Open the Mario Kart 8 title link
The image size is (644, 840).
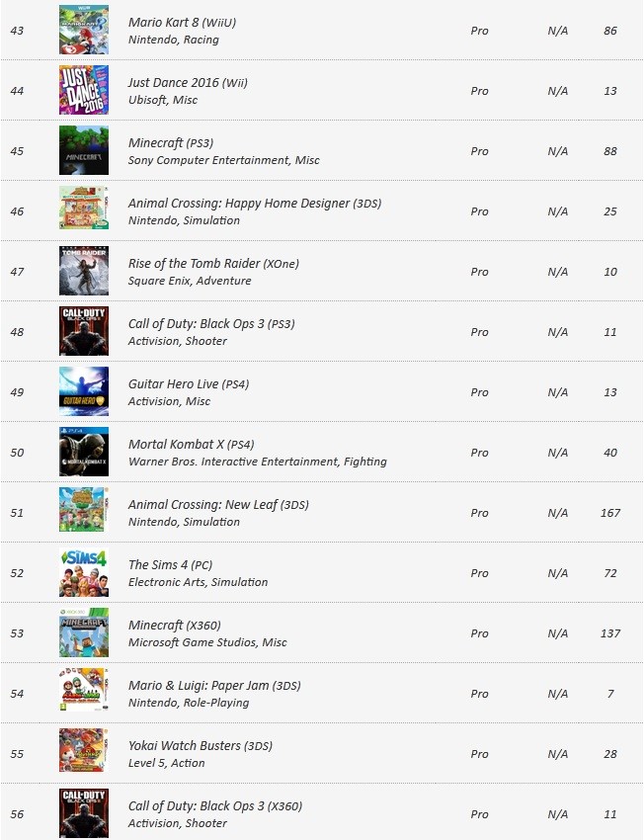pyautogui.click(x=182, y=23)
